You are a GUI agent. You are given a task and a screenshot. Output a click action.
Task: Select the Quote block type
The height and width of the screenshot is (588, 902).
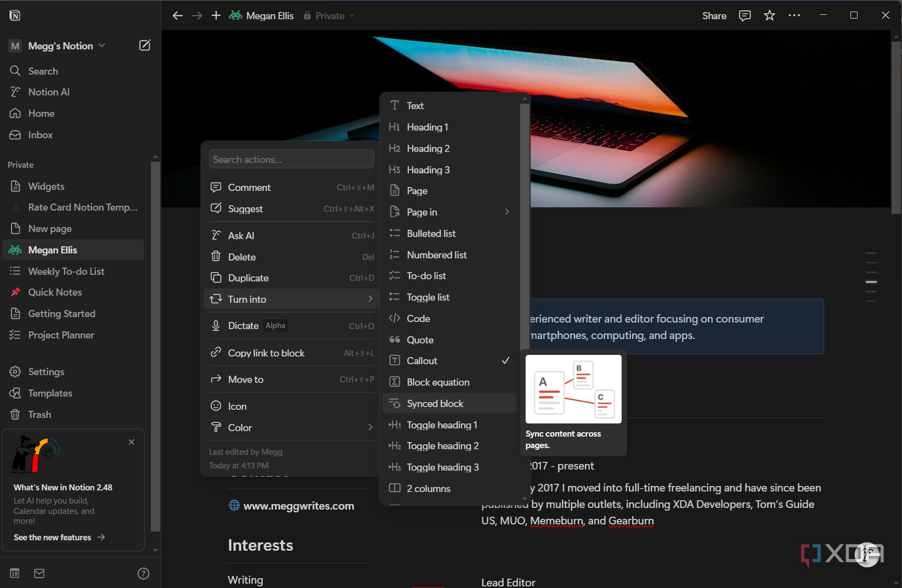tap(449, 340)
